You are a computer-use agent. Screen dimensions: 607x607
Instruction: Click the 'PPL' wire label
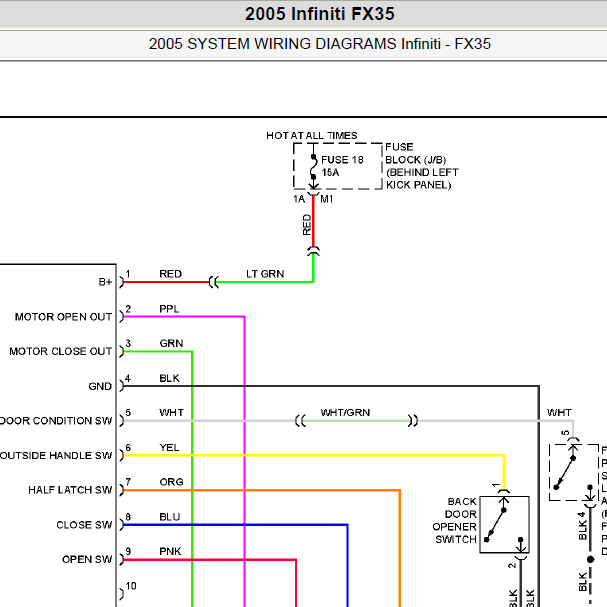tap(169, 309)
